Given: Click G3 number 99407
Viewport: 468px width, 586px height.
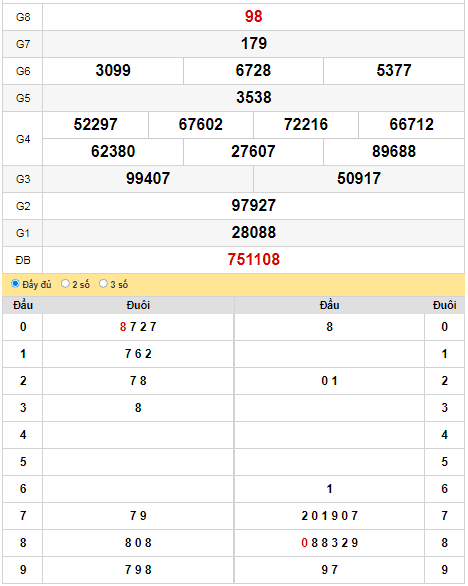Looking at the screenshot, I should pyautogui.click(x=148, y=178).
